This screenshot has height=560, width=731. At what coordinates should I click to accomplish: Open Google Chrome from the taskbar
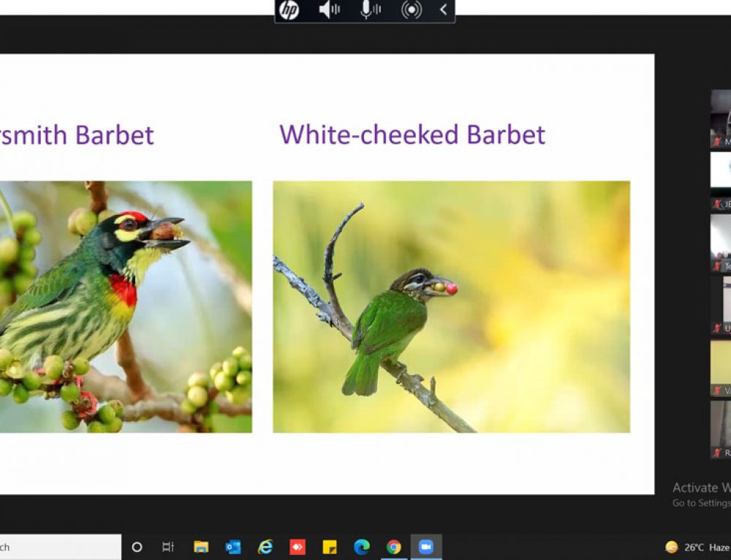(x=394, y=547)
